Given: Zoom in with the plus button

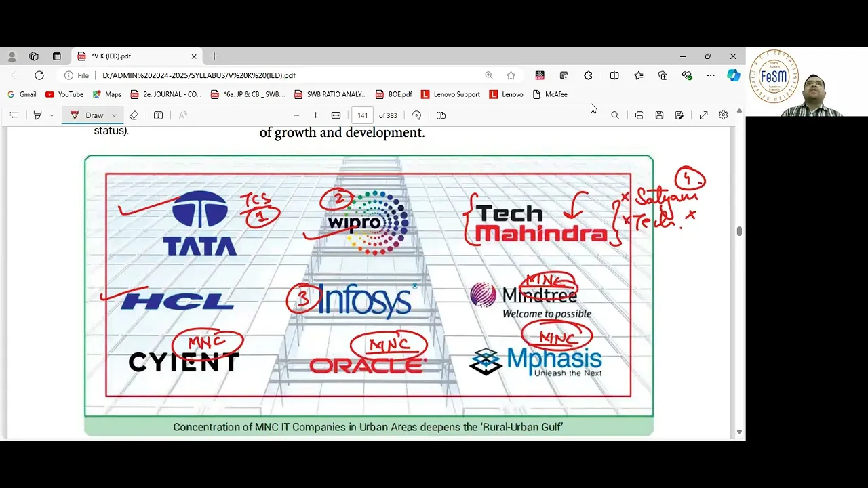Looking at the screenshot, I should [315, 115].
